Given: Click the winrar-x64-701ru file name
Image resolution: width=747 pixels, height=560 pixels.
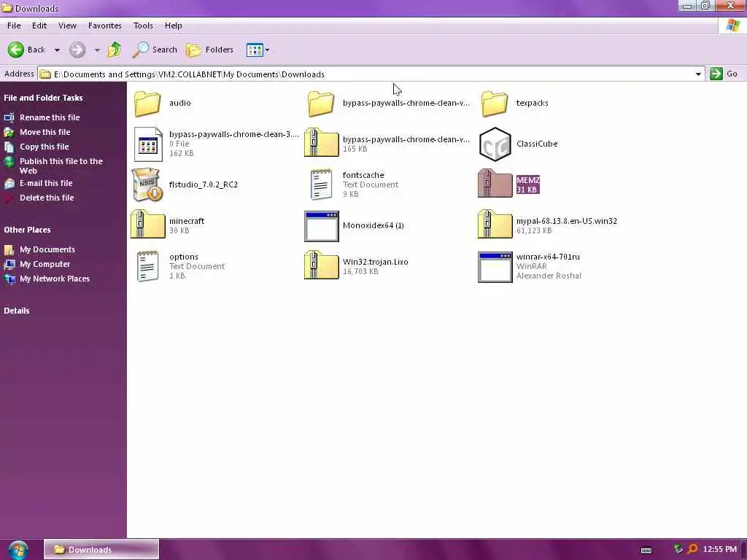Looking at the screenshot, I should click(548, 257).
